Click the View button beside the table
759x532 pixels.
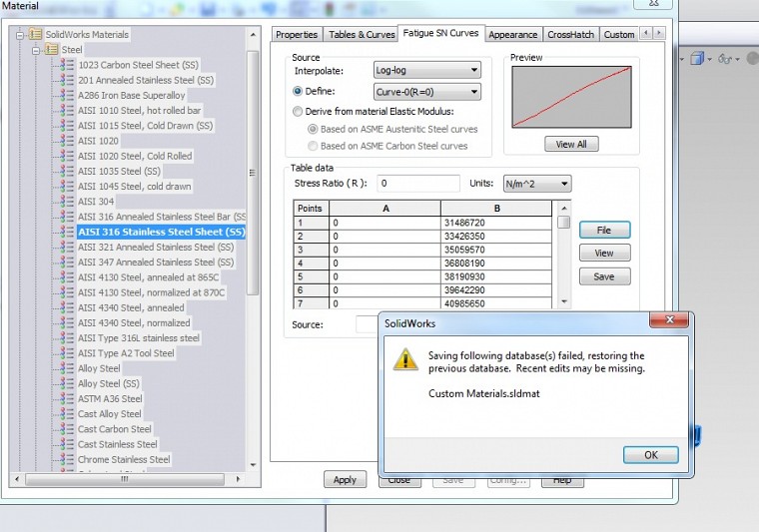(604, 253)
